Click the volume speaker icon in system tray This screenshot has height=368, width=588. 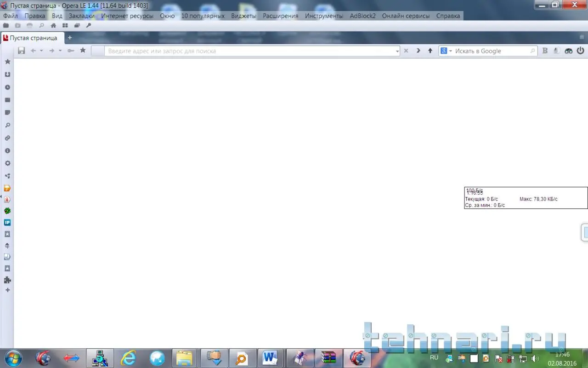pyautogui.click(x=535, y=358)
